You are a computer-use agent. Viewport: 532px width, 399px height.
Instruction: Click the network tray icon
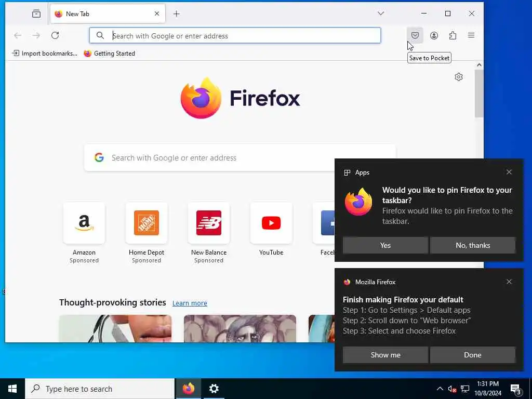(465, 389)
